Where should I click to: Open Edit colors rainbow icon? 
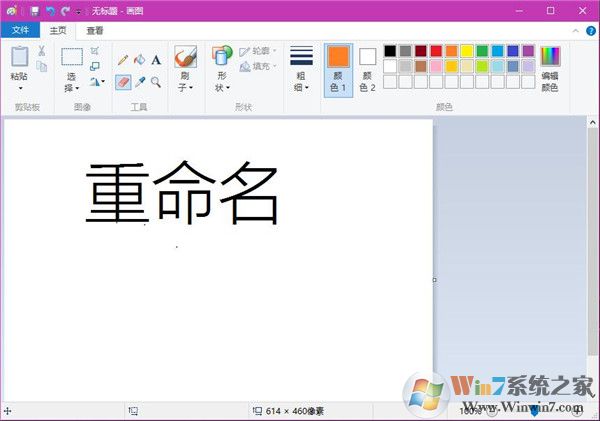(550, 56)
